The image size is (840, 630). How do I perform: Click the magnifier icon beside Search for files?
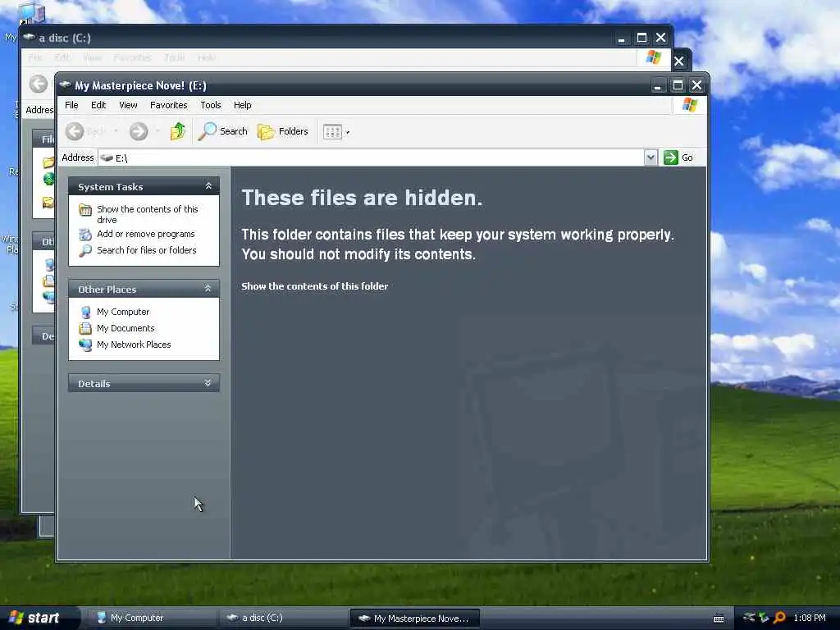coord(85,250)
